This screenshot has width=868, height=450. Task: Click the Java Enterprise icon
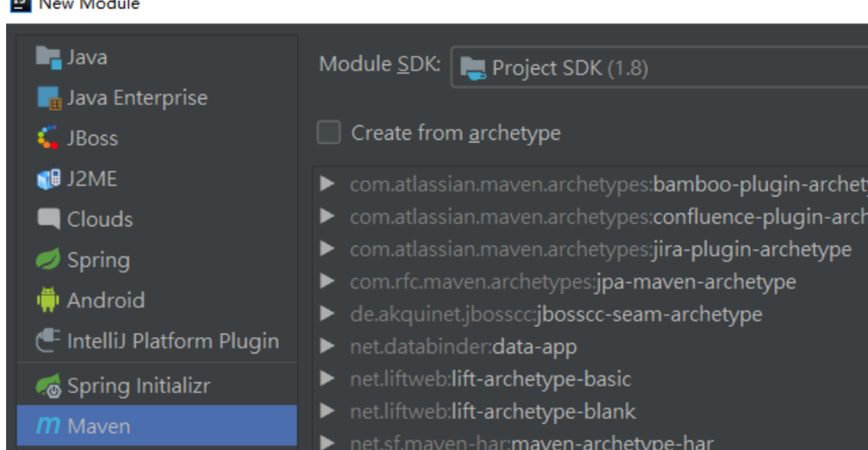pos(49,98)
